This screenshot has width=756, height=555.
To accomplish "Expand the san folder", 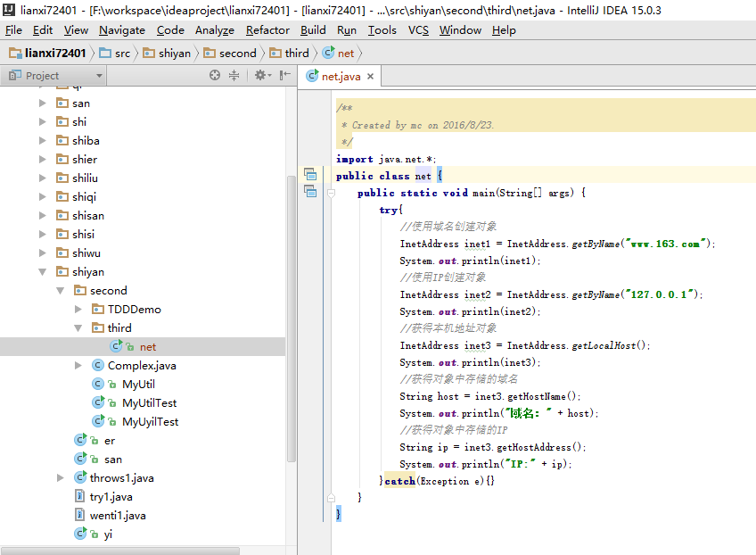I will tap(43, 104).
